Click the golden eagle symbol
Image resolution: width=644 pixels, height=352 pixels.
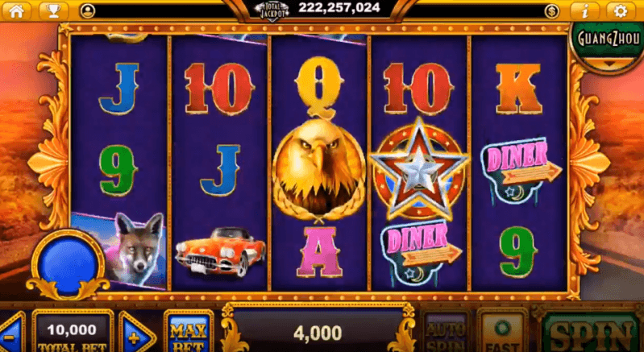[318, 169]
